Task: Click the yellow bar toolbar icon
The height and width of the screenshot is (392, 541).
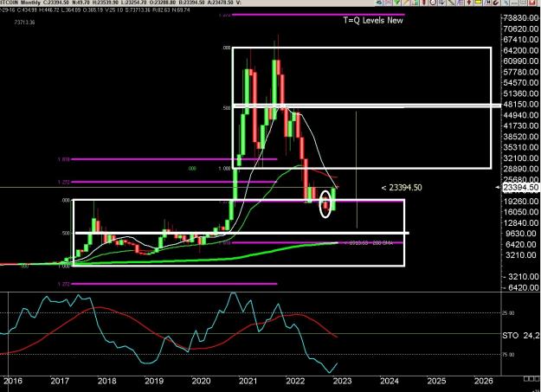Action: [478, 2]
